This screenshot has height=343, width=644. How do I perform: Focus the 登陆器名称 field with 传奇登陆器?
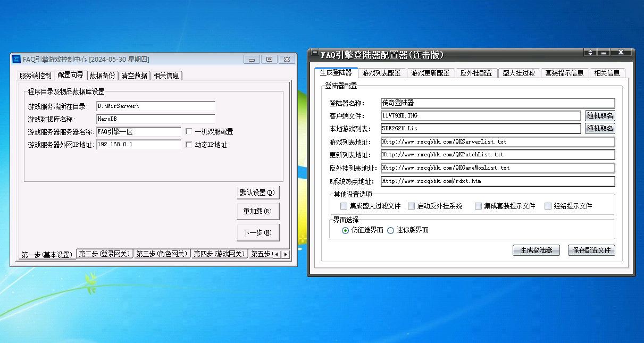[498, 103]
